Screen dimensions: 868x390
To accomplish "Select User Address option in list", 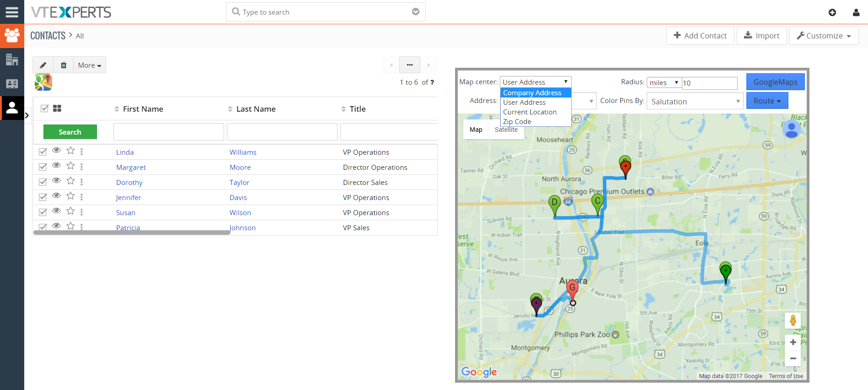I will pyautogui.click(x=536, y=103).
